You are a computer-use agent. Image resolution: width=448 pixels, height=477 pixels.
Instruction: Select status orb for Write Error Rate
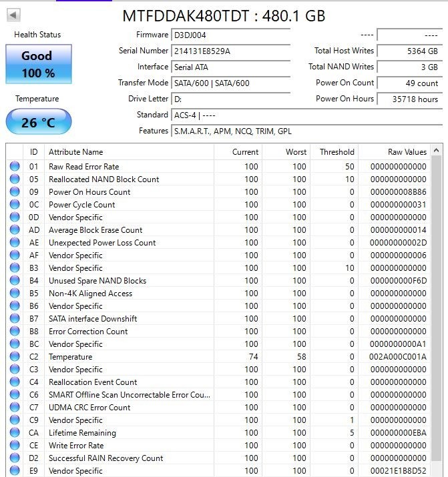[x=15, y=446]
